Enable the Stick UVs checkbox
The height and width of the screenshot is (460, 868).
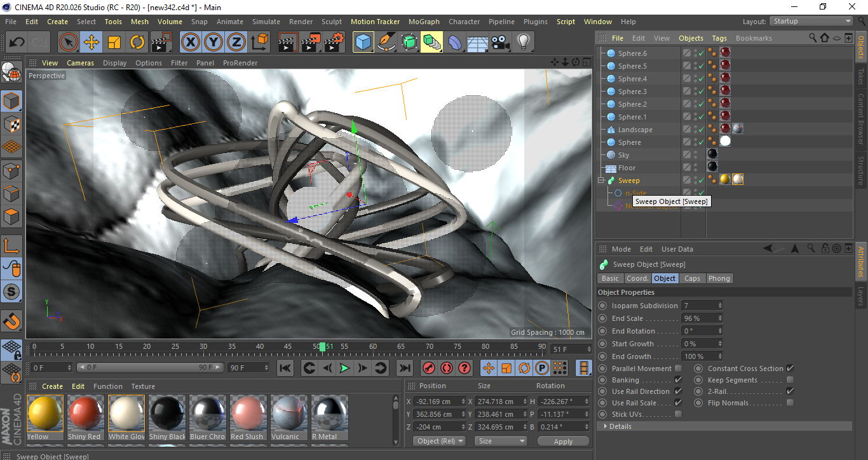pyautogui.click(x=678, y=414)
